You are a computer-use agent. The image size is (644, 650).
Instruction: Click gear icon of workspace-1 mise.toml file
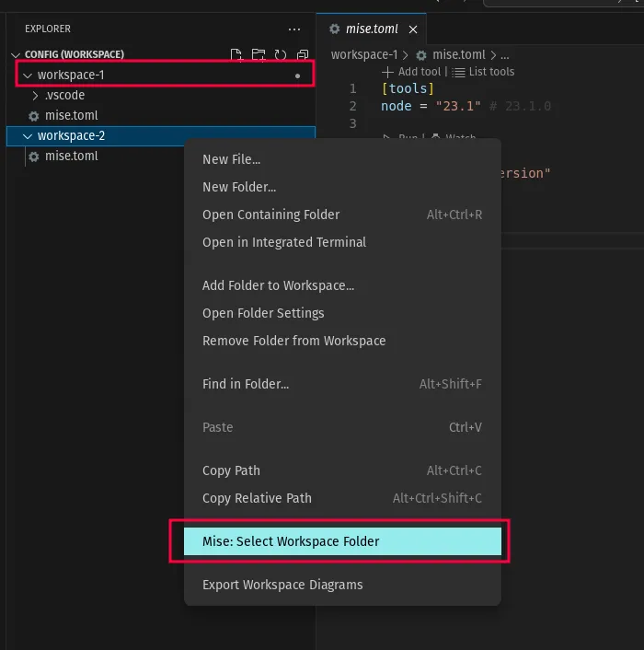tap(34, 116)
